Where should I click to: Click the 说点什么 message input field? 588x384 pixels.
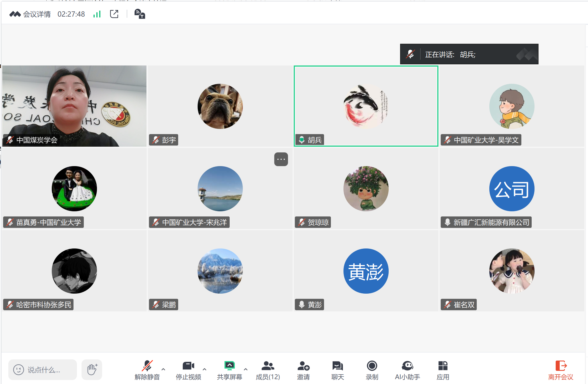pyautogui.click(x=43, y=370)
